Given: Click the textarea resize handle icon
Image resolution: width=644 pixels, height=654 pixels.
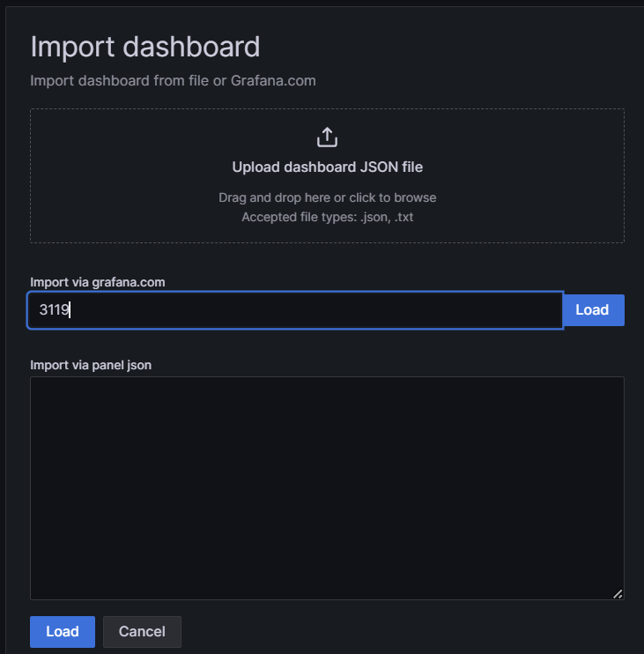Looking at the screenshot, I should [618, 594].
